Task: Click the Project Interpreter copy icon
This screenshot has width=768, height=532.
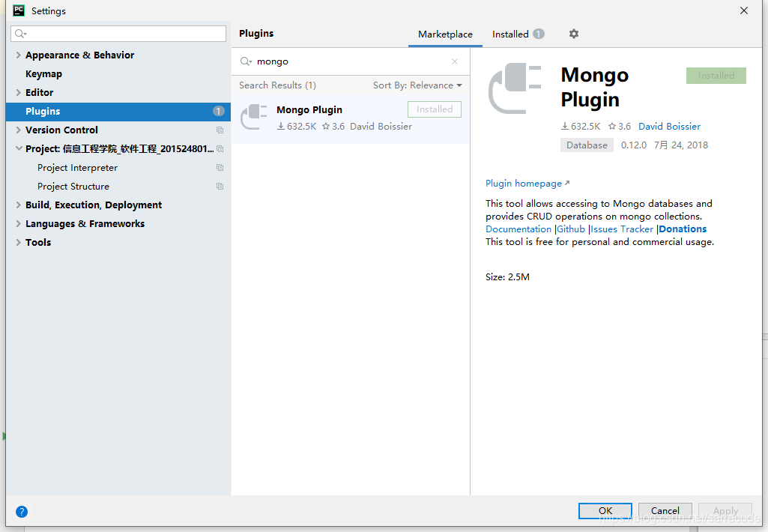Action: [x=220, y=168]
